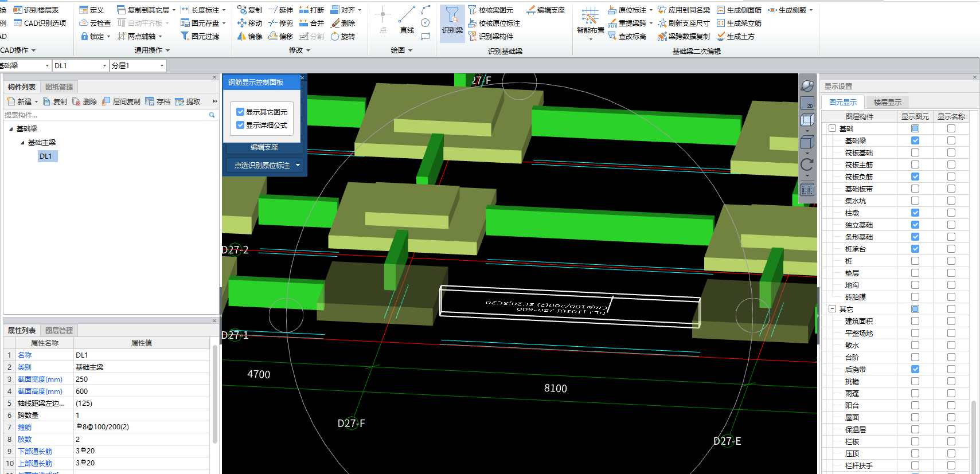The image size is (980, 474).
Task: Expand the 修改 group dropdown
Action: 309,50
